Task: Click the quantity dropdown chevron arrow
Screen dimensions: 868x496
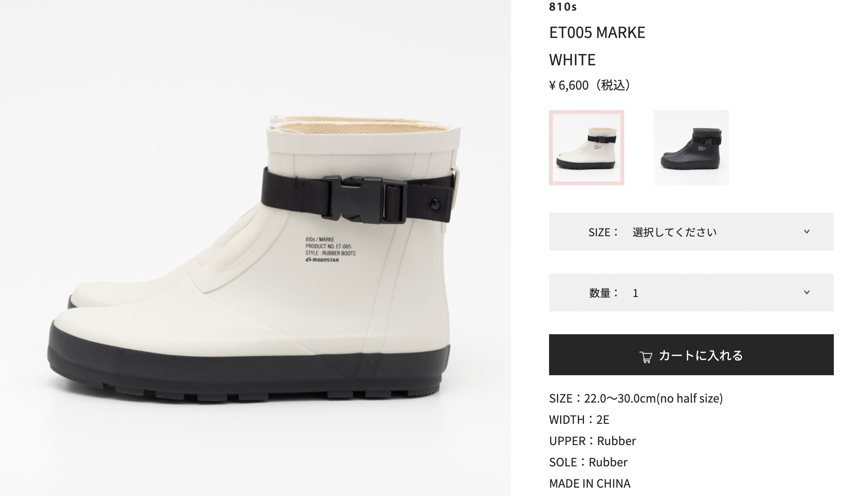Action: pyautogui.click(x=807, y=292)
